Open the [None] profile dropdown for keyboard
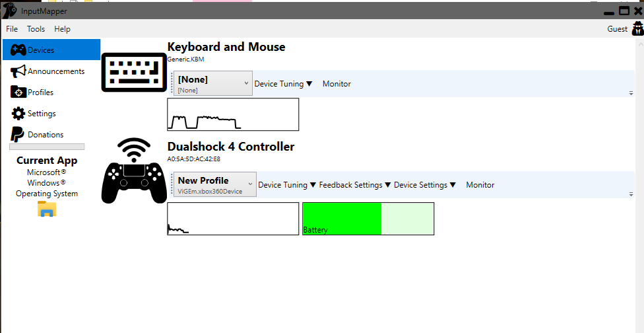The width and height of the screenshot is (644, 333). [x=212, y=84]
